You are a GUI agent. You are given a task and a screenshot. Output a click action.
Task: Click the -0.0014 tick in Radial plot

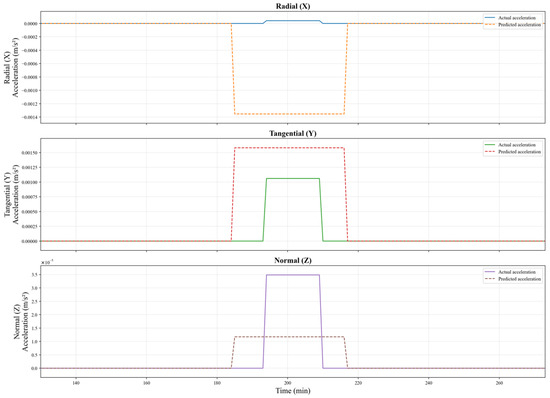click(30, 117)
